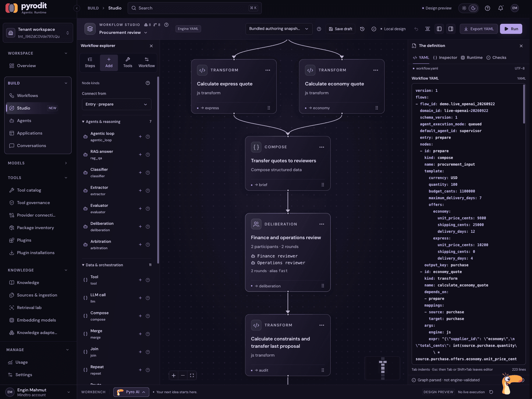
Task: Reset the design preview refresh icon
Action: (491, 392)
